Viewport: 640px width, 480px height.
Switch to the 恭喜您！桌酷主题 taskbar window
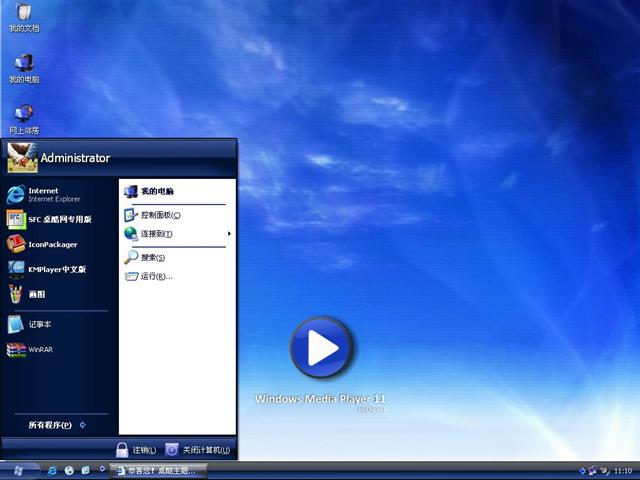point(158,471)
